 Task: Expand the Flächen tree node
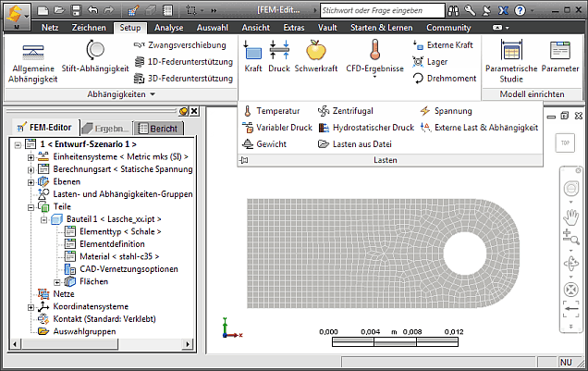[x=57, y=281]
